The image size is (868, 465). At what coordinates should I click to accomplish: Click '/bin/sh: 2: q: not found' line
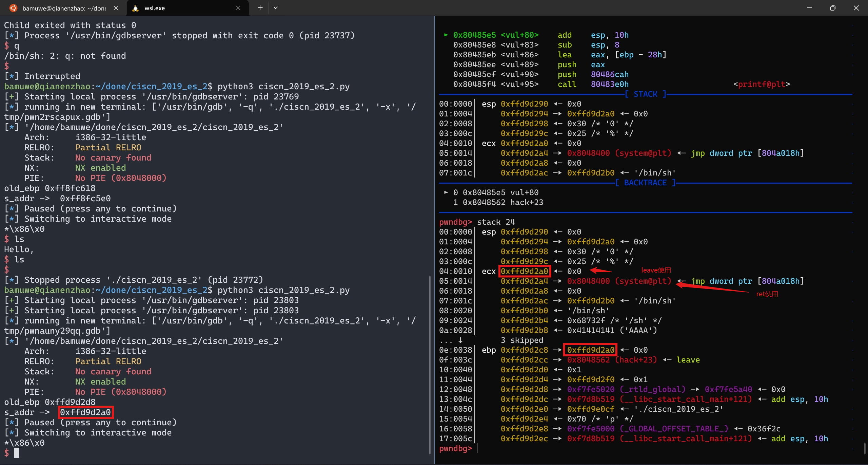click(65, 56)
